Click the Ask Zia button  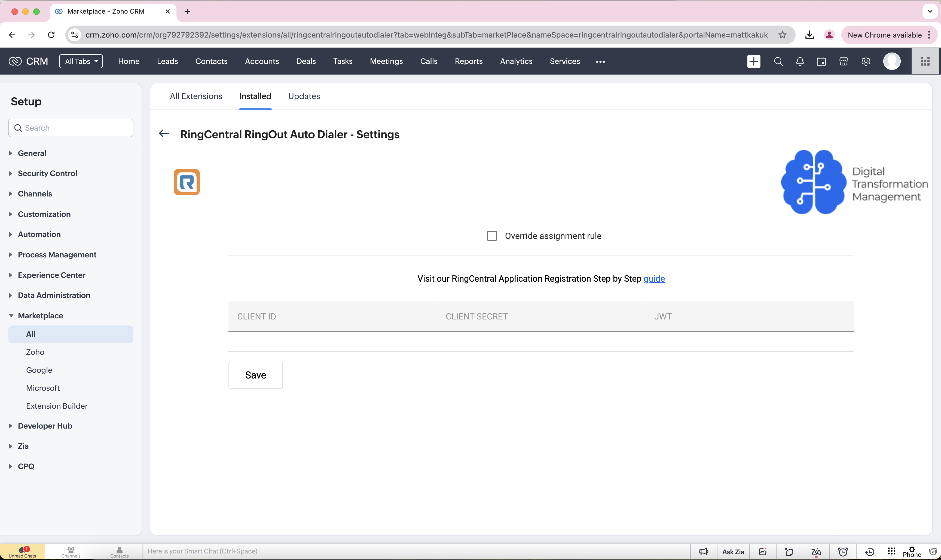(x=733, y=552)
